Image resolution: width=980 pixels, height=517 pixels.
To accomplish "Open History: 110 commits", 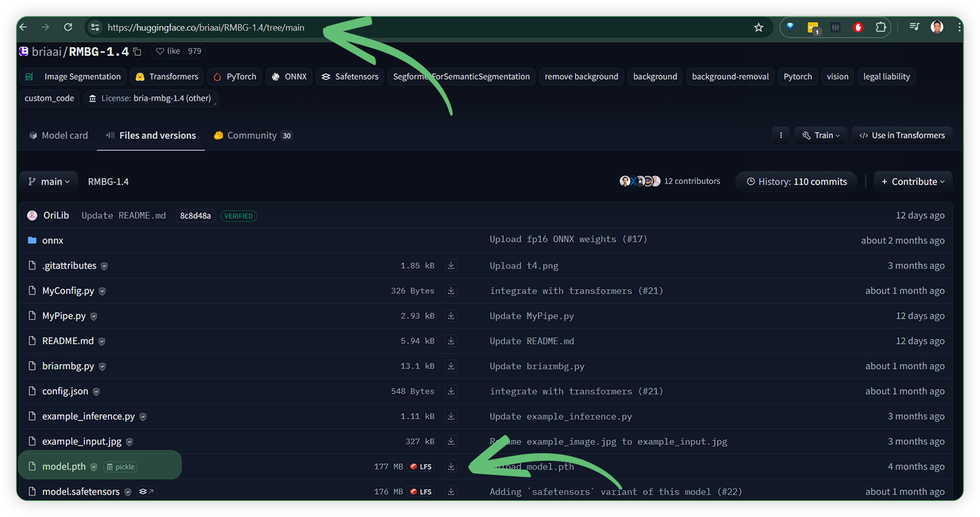I will (x=796, y=182).
